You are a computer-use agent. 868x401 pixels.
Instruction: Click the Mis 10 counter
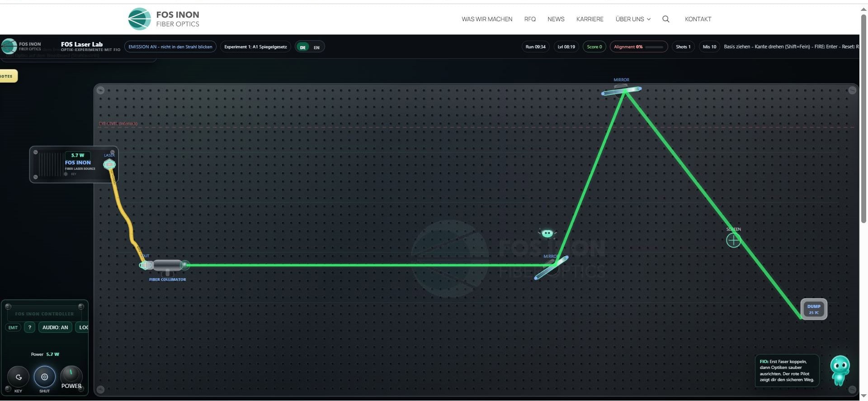(709, 47)
